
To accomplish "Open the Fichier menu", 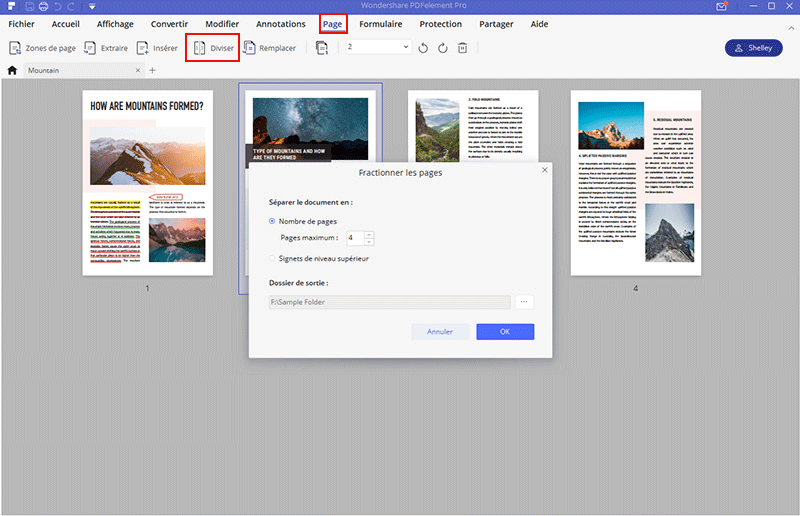I will [21, 24].
